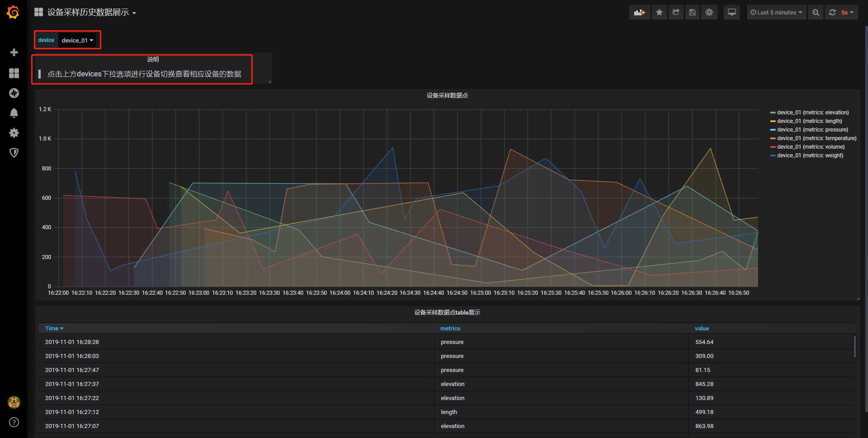Click the length legend color swatch
The height and width of the screenshot is (438, 868).
coord(773,121)
